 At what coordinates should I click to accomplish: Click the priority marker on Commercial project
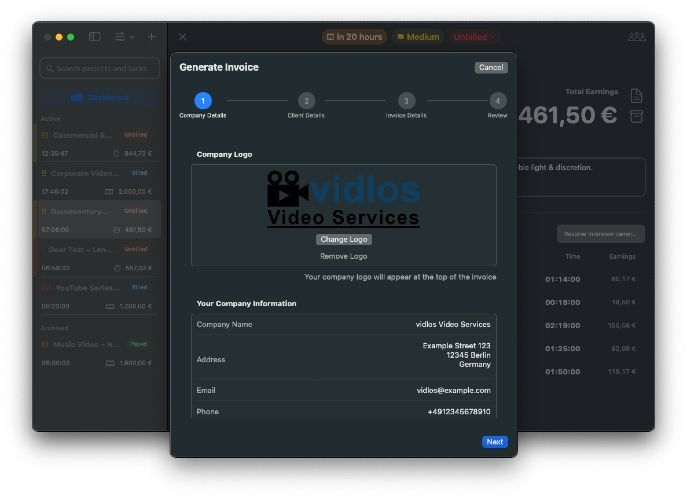pos(45,135)
